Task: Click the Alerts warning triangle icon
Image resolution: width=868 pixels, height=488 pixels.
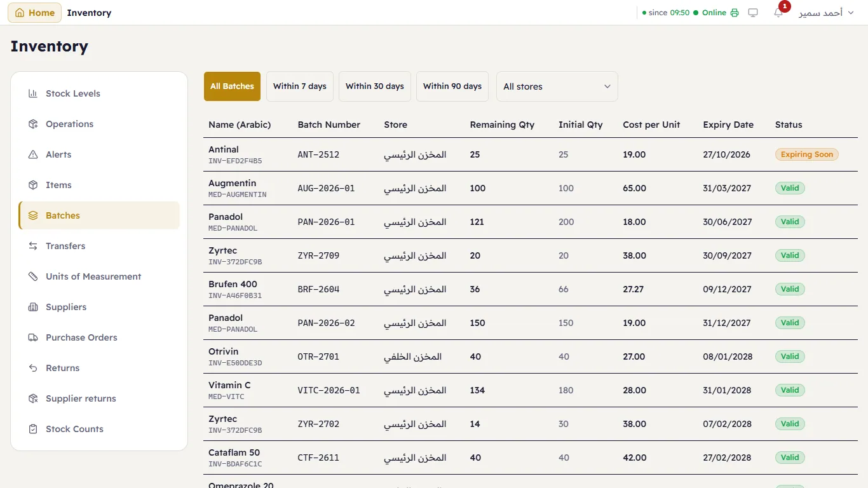Action: [x=33, y=154]
